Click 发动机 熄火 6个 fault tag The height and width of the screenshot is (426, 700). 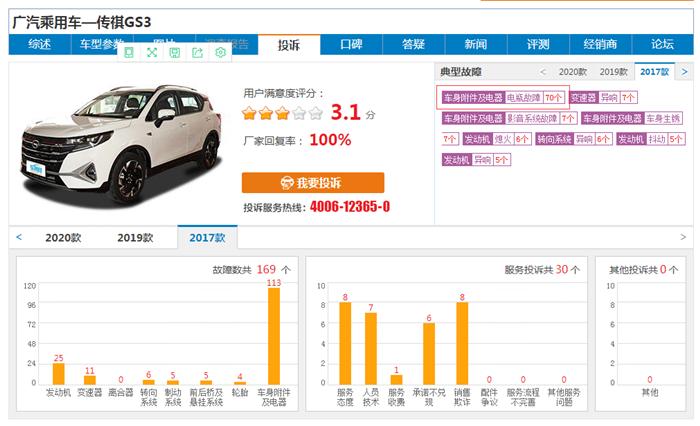click(x=497, y=139)
